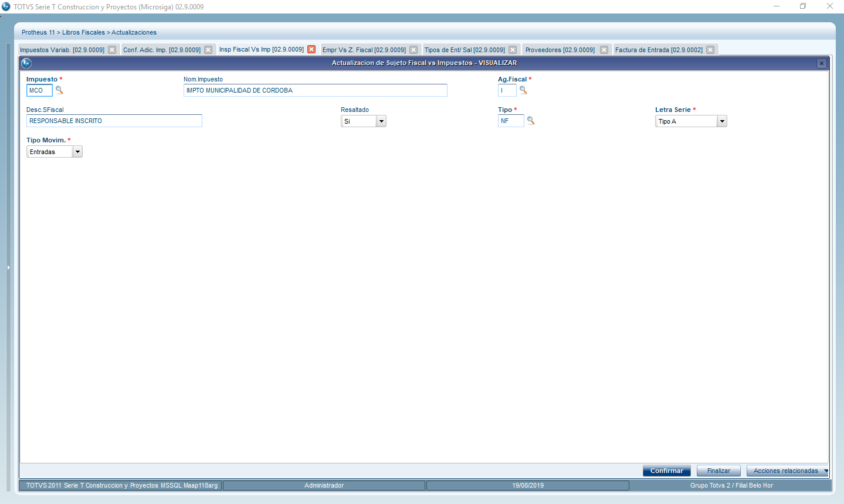Close the Factura de Entrada tab
This screenshot has height=504, width=844.
tap(710, 50)
